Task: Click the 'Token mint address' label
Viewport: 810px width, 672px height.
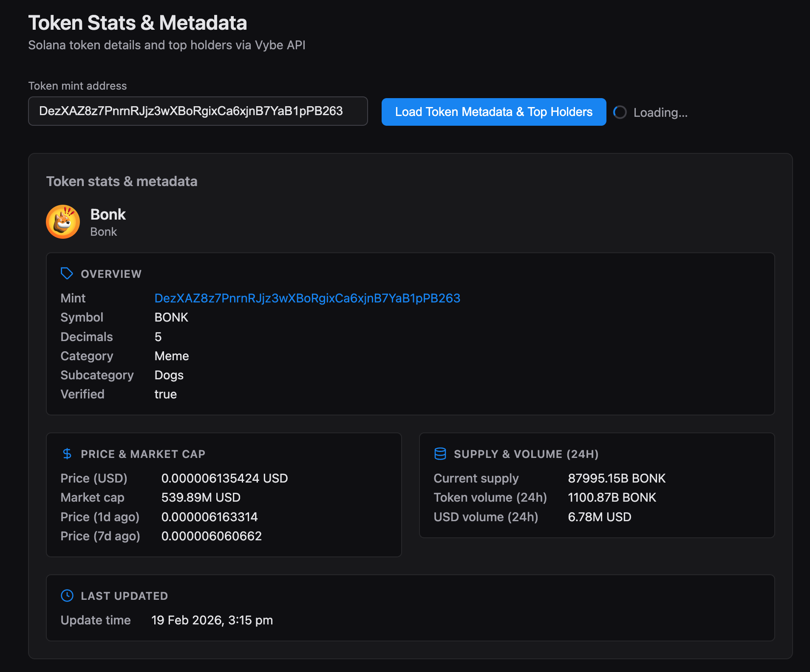Action: 78,86
